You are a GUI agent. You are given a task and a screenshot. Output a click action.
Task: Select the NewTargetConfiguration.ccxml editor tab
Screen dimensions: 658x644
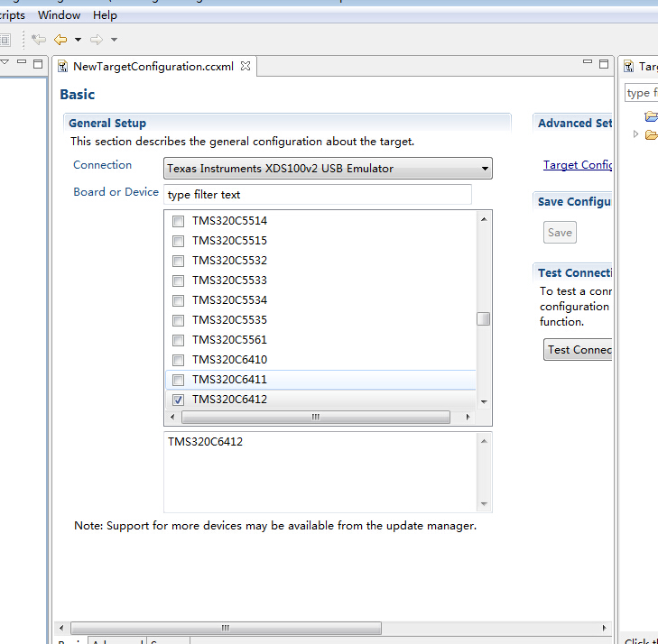153,67
